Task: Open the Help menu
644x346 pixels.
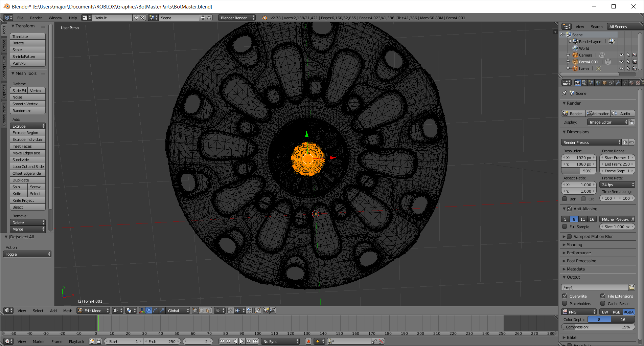Action: tap(73, 18)
